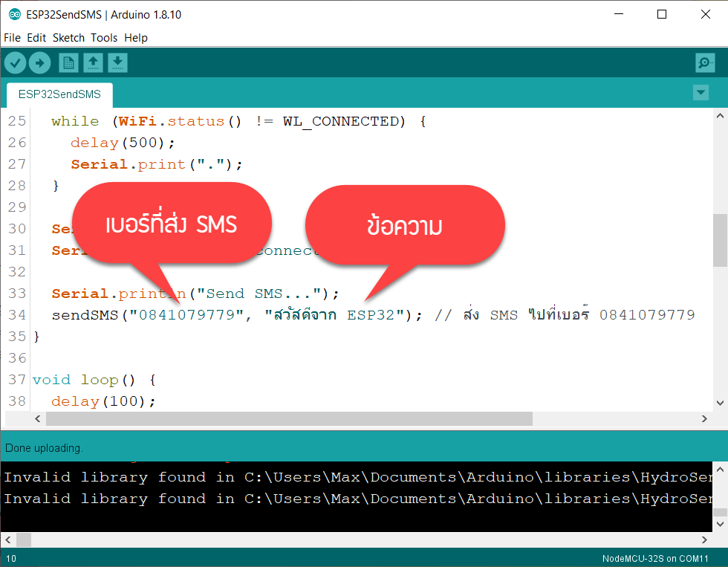Save the sketch using the down-arrow icon

pos(118,62)
